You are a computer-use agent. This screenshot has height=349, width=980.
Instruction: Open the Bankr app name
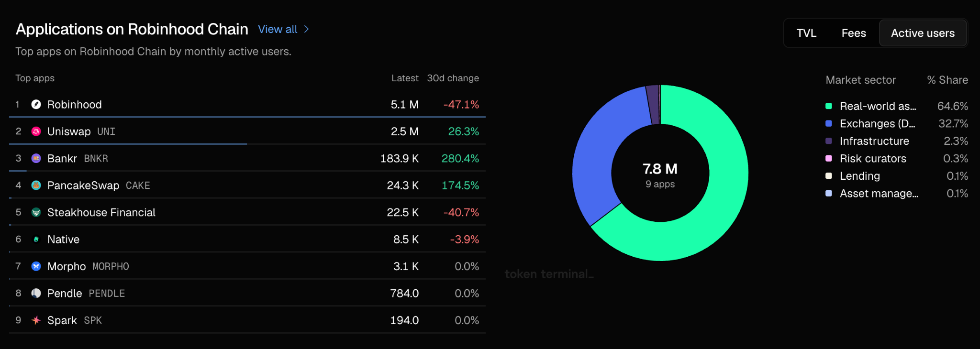(x=62, y=158)
